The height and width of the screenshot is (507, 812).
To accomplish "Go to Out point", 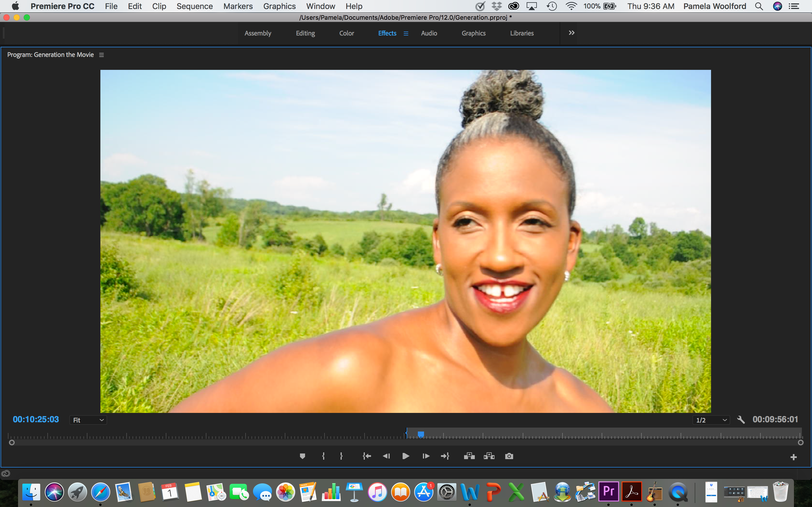I will click(445, 456).
